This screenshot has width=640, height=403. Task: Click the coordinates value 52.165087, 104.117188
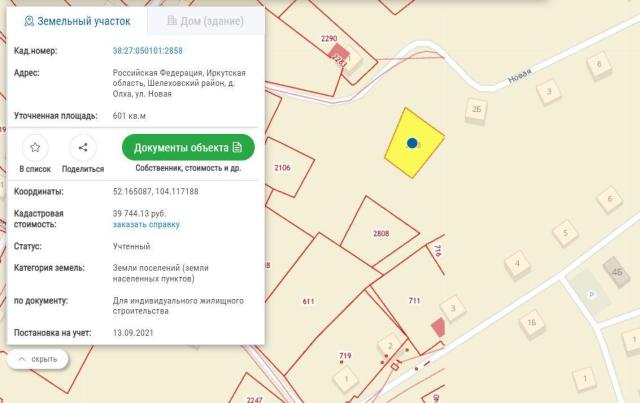(156, 191)
